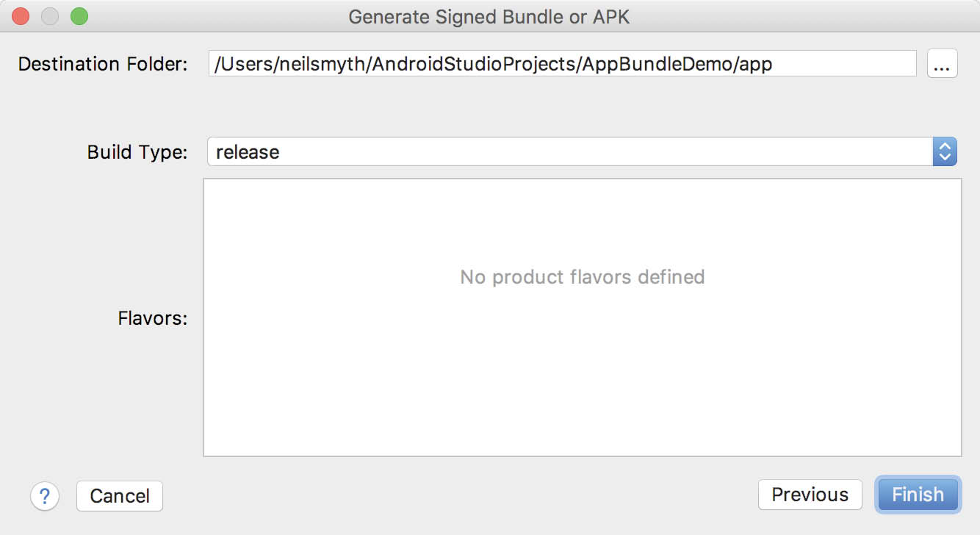Maximize the dialog using the green button
The height and width of the screenshot is (535, 980).
coord(79,16)
